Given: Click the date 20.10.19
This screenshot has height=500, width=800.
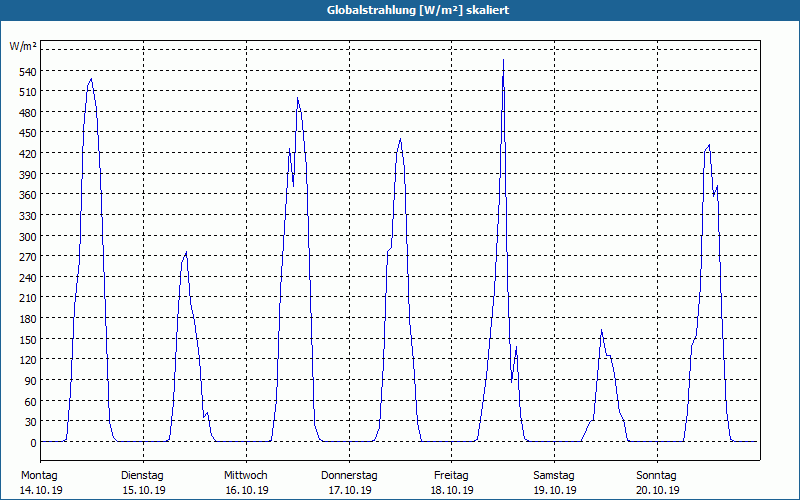Looking at the screenshot, I should (658, 490).
